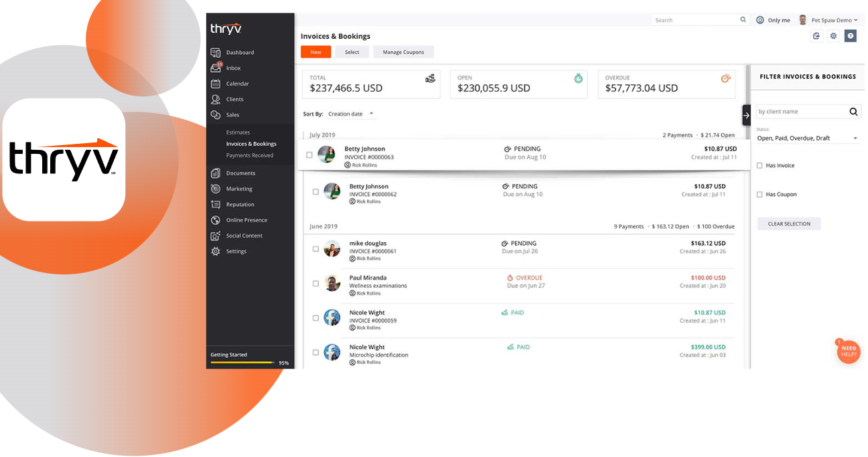The height and width of the screenshot is (457, 868).
Task: Click the $399.00 USD paid amount
Action: (x=708, y=347)
